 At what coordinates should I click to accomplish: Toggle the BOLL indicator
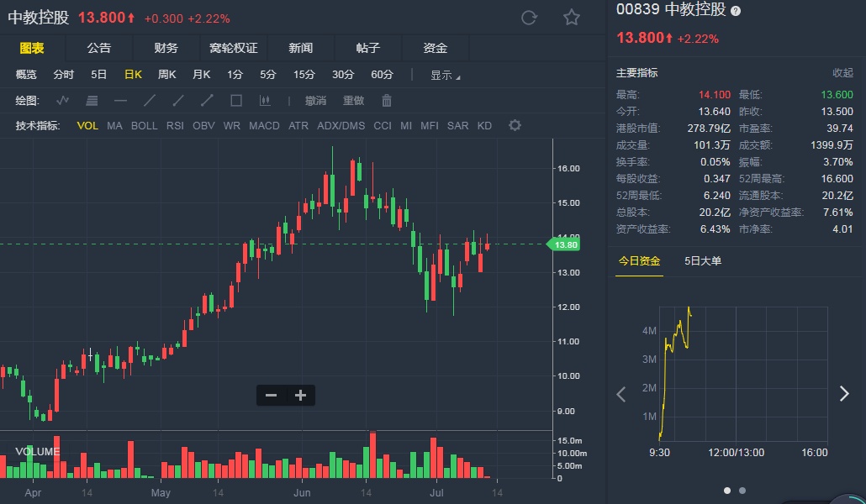[144, 126]
